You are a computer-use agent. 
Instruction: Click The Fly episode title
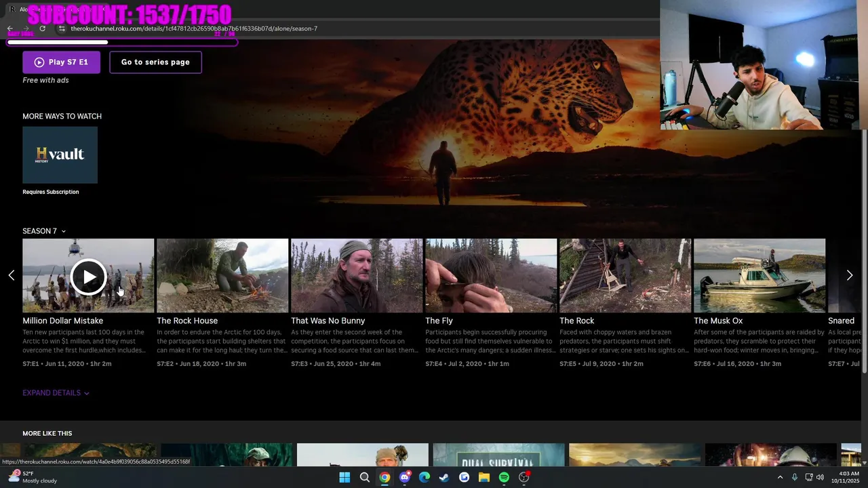pyautogui.click(x=439, y=321)
